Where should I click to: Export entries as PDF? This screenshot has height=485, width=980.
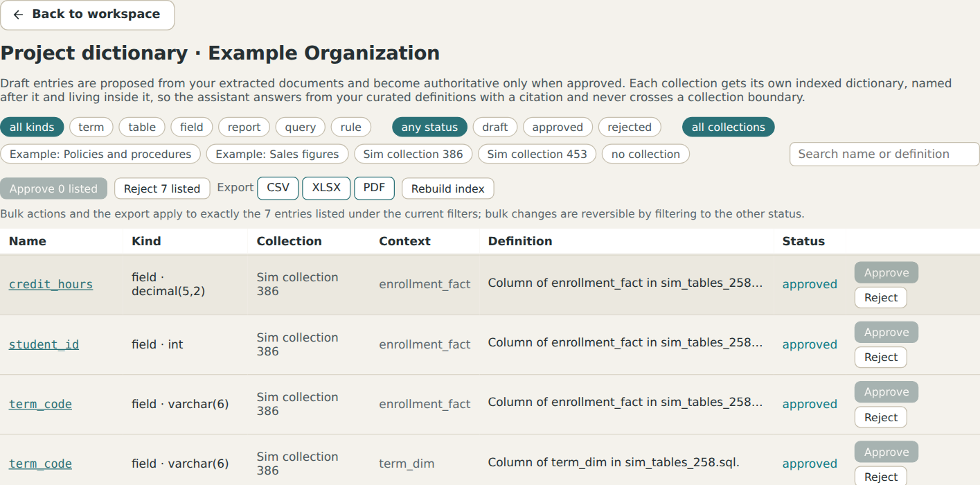[x=374, y=188]
